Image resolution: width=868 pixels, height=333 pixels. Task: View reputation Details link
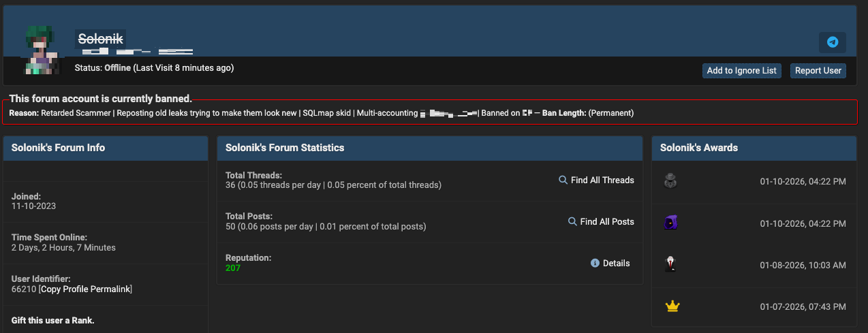click(616, 264)
